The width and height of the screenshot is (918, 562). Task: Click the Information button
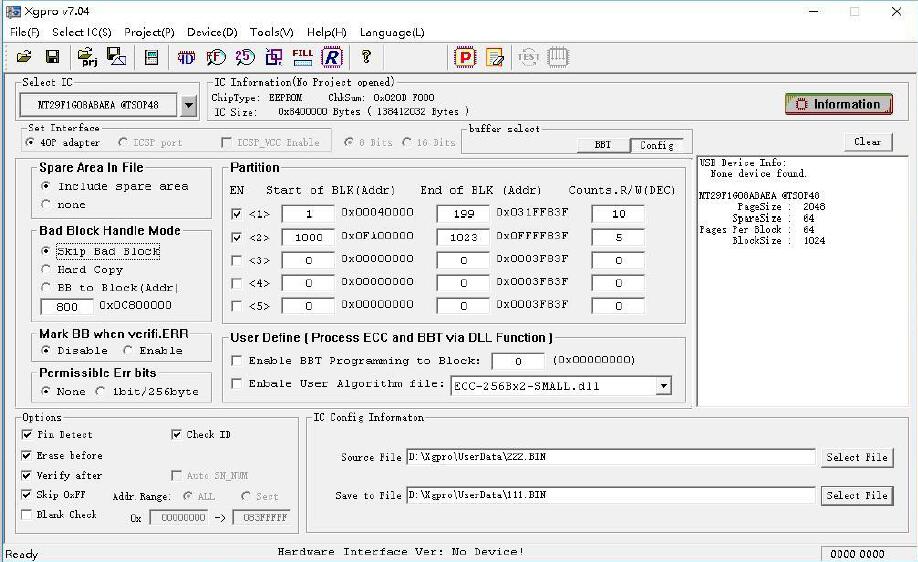coord(838,104)
